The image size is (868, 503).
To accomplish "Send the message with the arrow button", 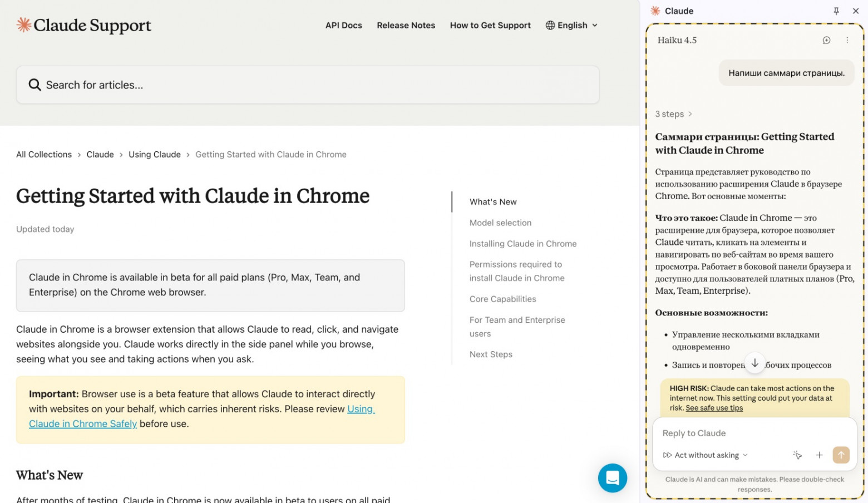I will 841,455.
